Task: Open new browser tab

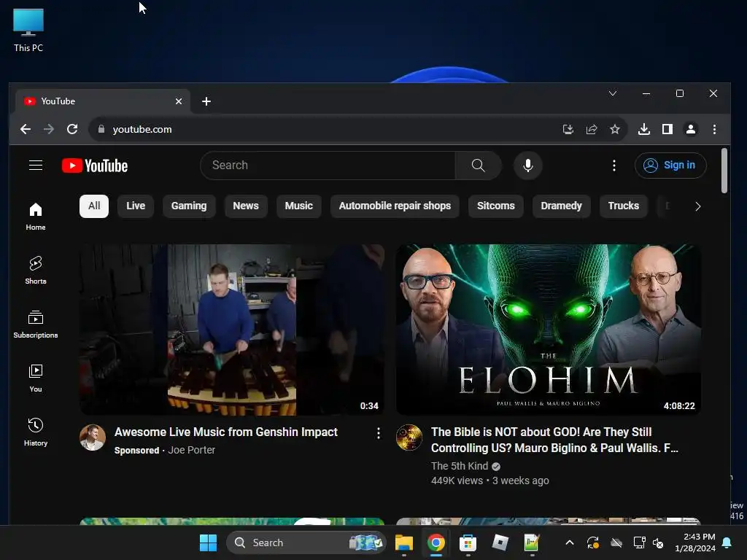Action: (x=206, y=101)
